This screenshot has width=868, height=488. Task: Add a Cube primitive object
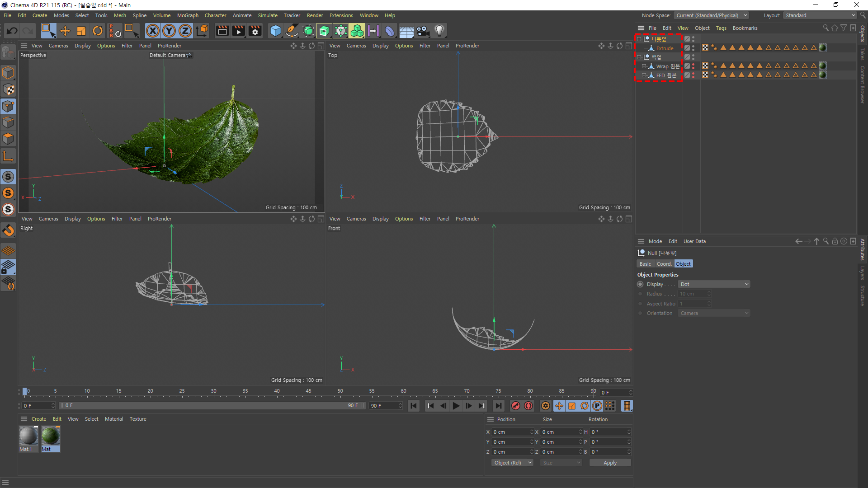pos(275,31)
